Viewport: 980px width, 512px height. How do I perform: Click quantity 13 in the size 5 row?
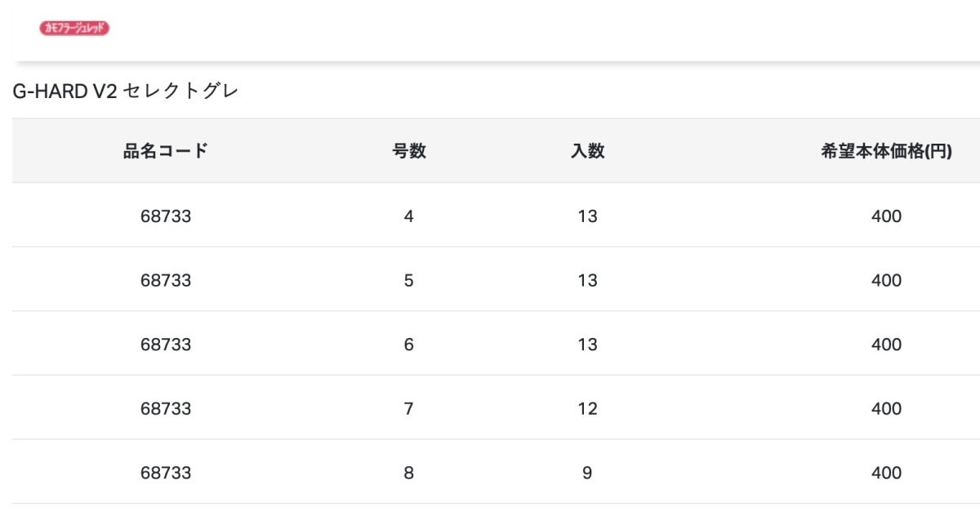click(x=587, y=281)
